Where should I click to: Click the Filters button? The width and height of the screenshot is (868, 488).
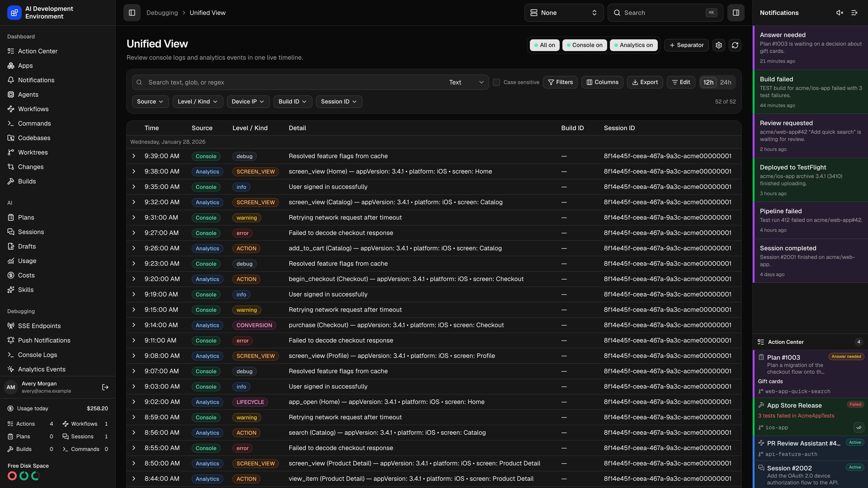[560, 82]
